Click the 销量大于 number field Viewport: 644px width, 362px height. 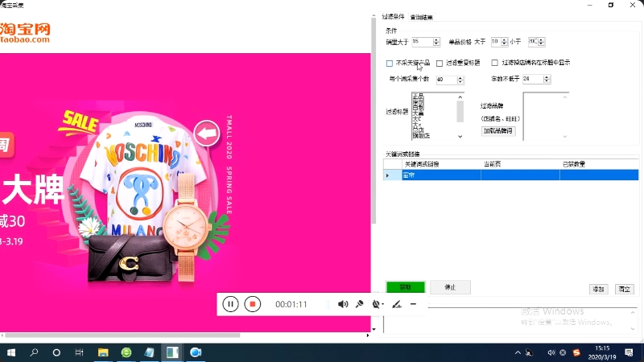422,42
